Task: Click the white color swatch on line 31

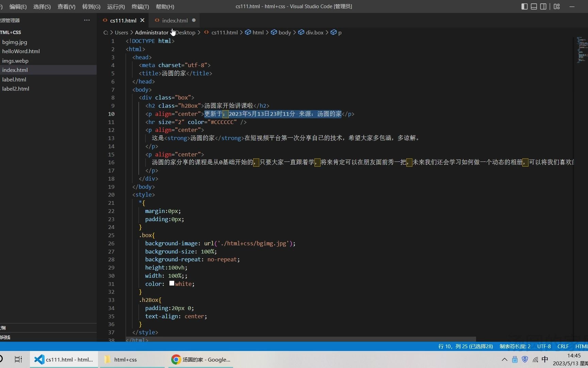Action: 171,283
